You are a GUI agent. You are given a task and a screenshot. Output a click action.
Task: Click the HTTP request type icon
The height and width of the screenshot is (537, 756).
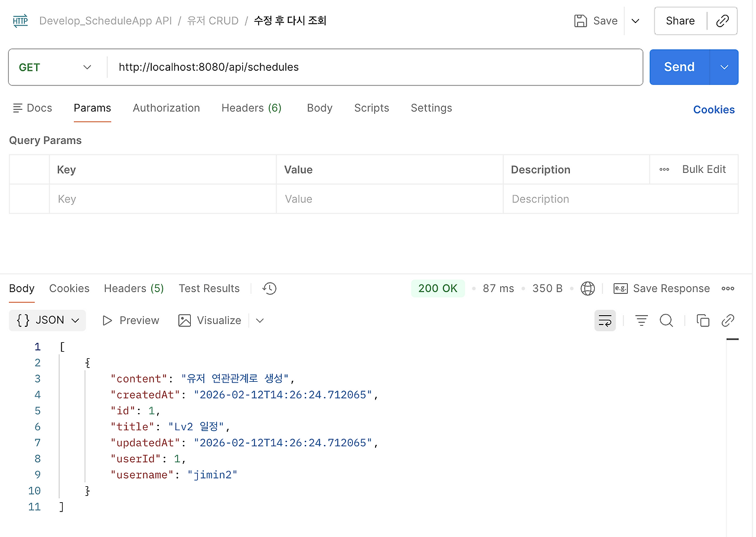(x=20, y=21)
